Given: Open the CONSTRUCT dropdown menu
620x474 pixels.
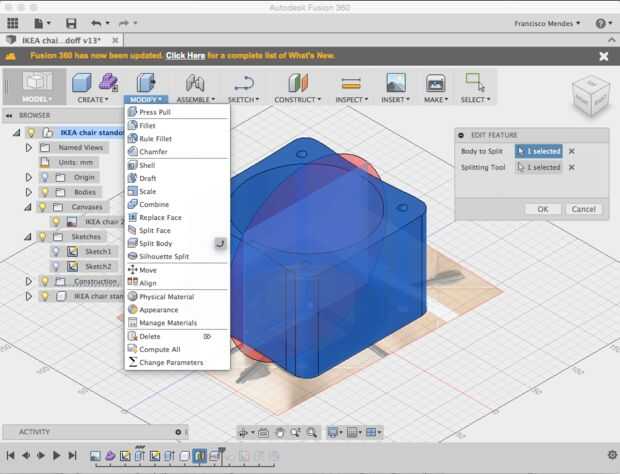Looking at the screenshot, I should (x=298, y=100).
